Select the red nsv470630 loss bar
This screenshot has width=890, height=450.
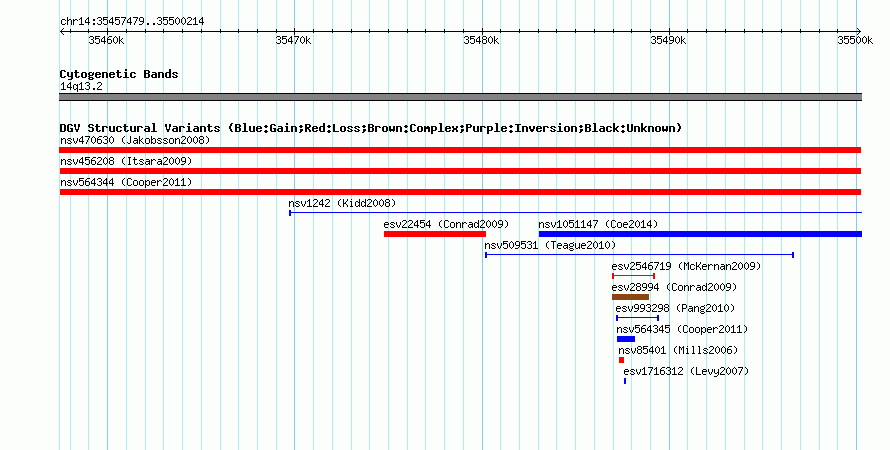tap(460, 150)
